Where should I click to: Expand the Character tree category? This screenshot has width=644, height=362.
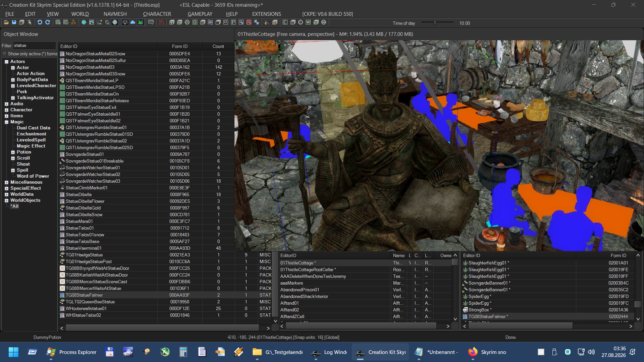coord(6,110)
